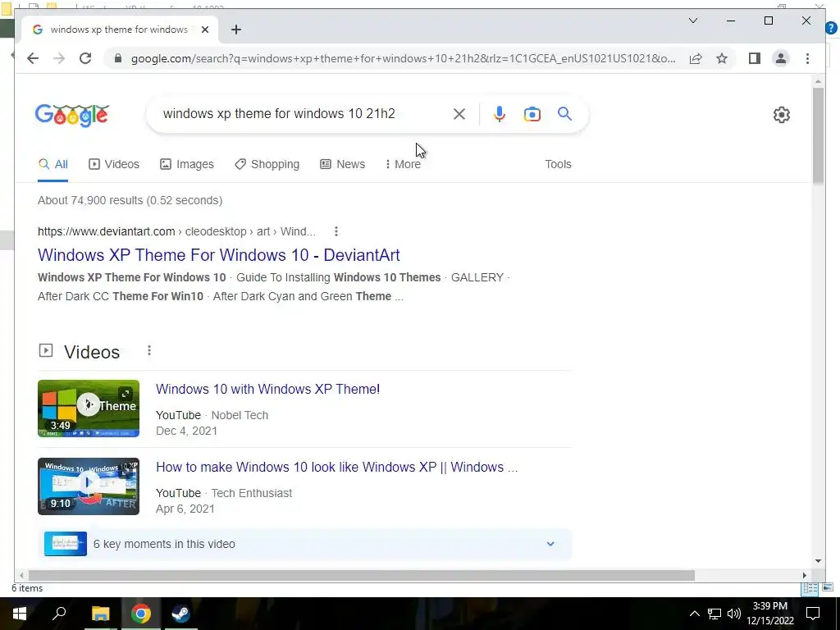Go back to the previous page

pos(33,58)
